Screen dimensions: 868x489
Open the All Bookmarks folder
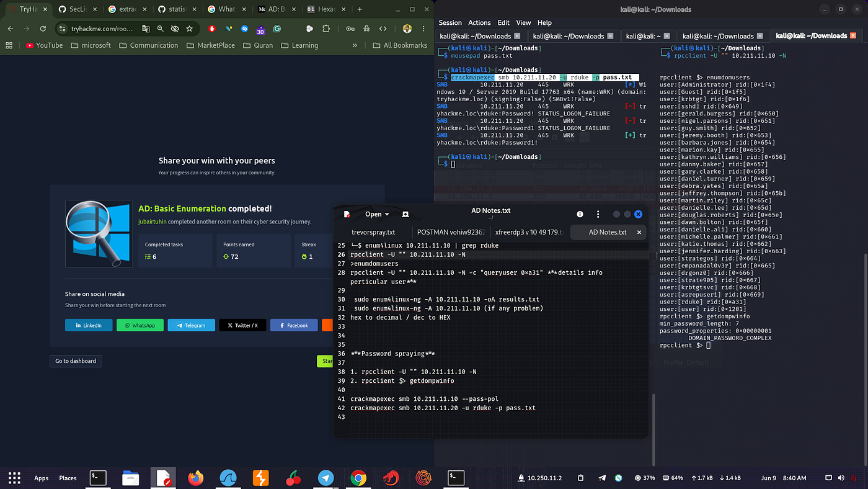(x=399, y=45)
